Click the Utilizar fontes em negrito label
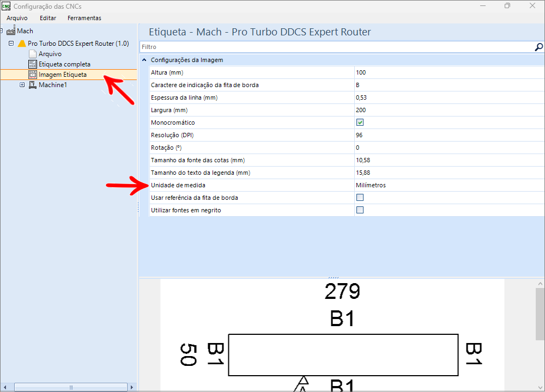The height and width of the screenshot is (392, 545). click(x=186, y=210)
